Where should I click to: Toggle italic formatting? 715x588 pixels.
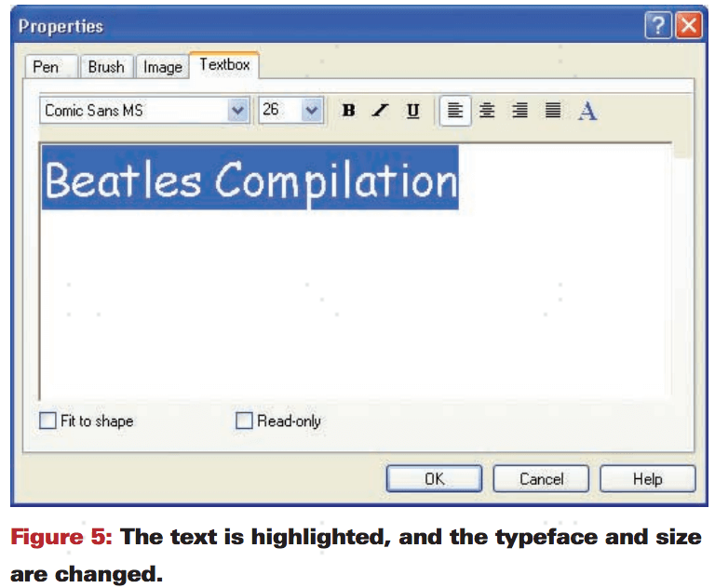click(380, 111)
